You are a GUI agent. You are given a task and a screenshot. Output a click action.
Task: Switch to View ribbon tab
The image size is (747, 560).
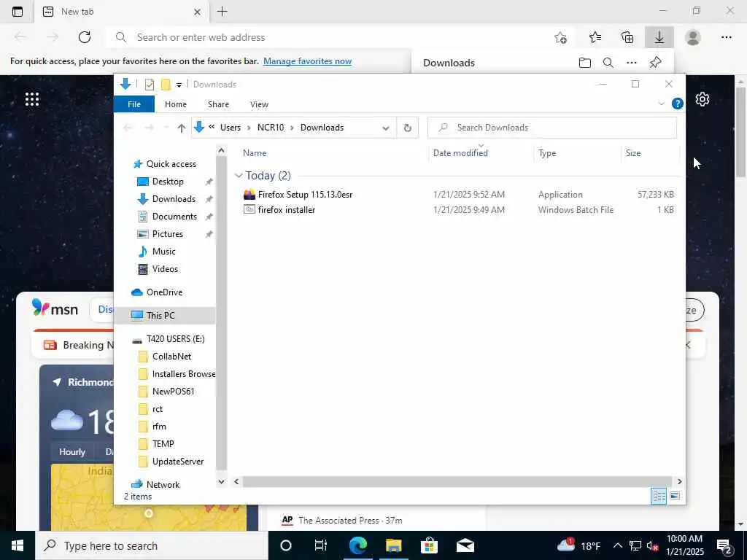(259, 104)
